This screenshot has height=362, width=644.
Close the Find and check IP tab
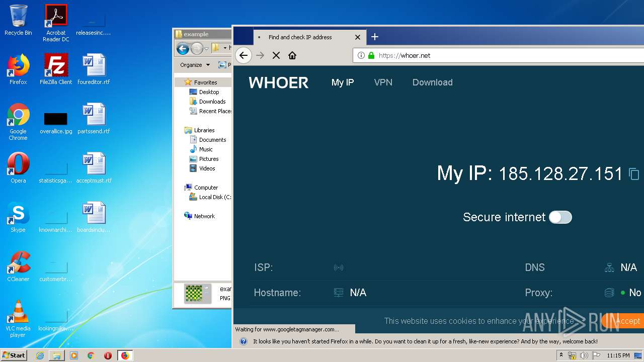[x=358, y=37]
